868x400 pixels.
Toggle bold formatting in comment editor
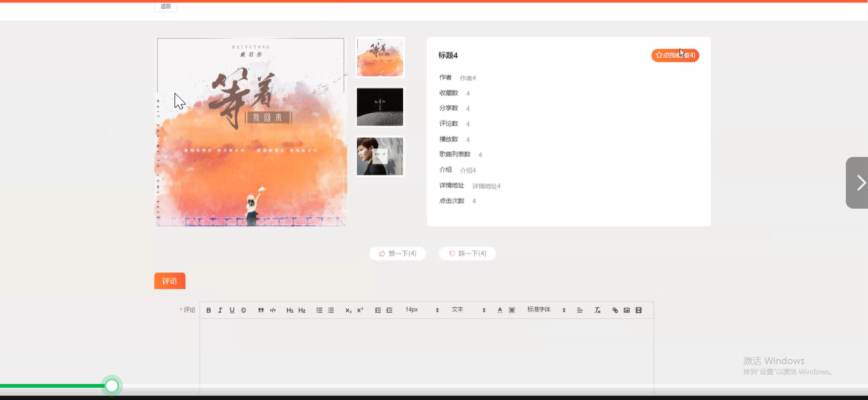208,310
